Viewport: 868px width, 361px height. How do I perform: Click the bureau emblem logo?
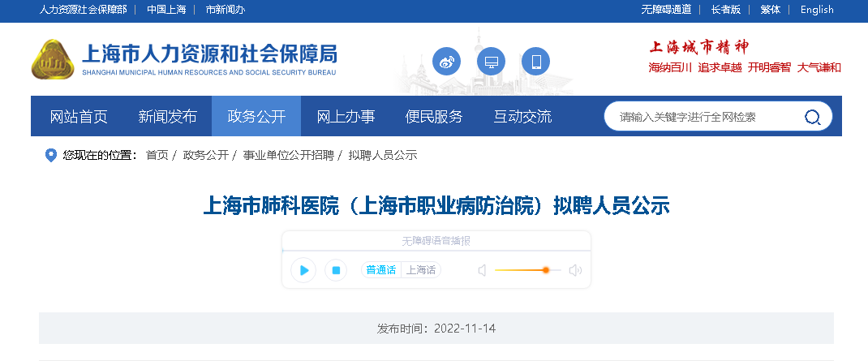pyautogui.click(x=53, y=61)
